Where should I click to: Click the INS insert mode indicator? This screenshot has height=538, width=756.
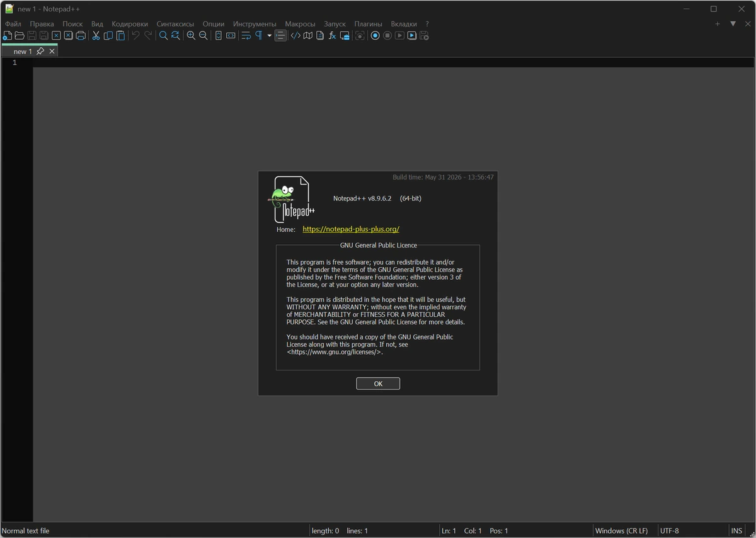[x=736, y=531]
